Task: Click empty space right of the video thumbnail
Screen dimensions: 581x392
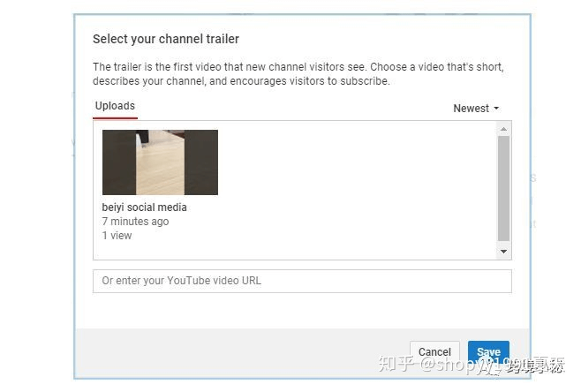Action: tap(353, 177)
